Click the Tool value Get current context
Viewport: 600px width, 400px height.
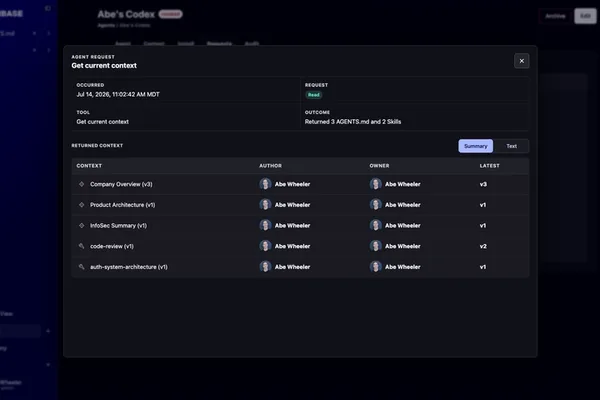click(x=103, y=122)
